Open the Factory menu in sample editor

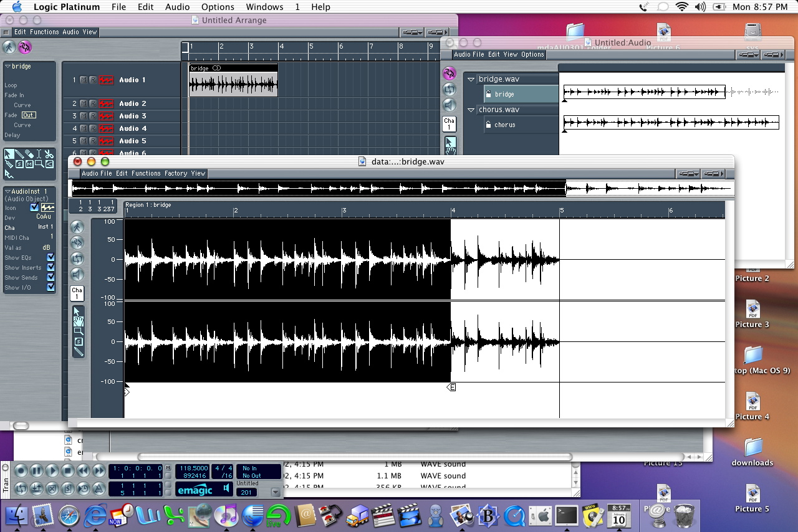point(176,174)
